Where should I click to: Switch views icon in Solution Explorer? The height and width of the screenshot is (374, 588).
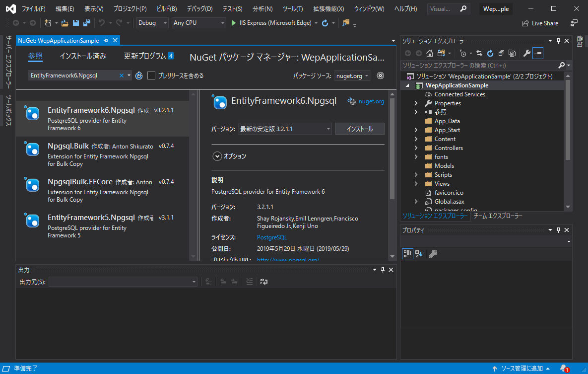coord(441,53)
